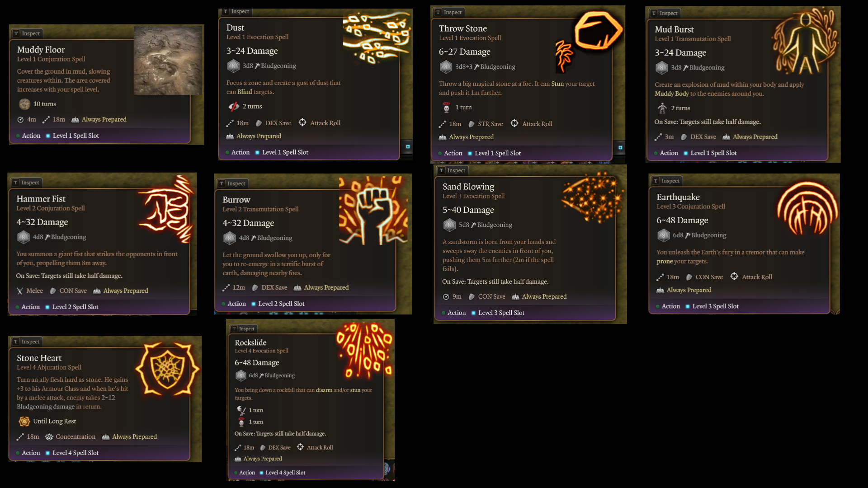The image size is (868, 488).
Task: Click the Muddy Floor mud thumbnail image
Action: click(168, 61)
